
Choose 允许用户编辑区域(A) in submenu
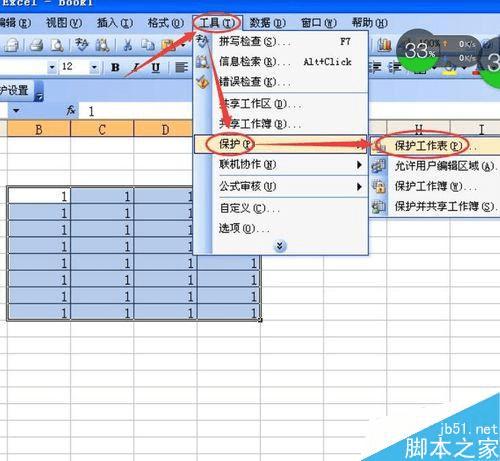pyautogui.click(x=435, y=166)
